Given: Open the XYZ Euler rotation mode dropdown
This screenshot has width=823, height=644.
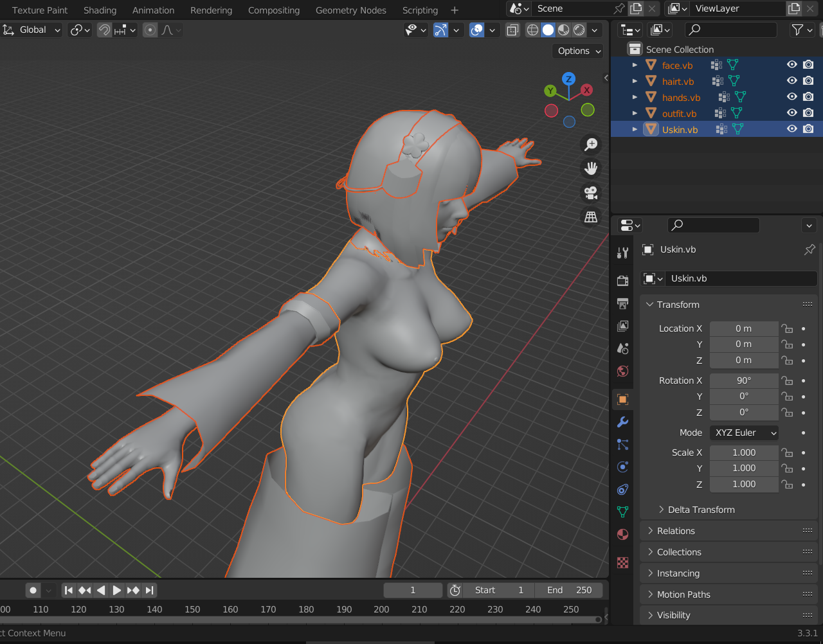Looking at the screenshot, I should (x=744, y=433).
